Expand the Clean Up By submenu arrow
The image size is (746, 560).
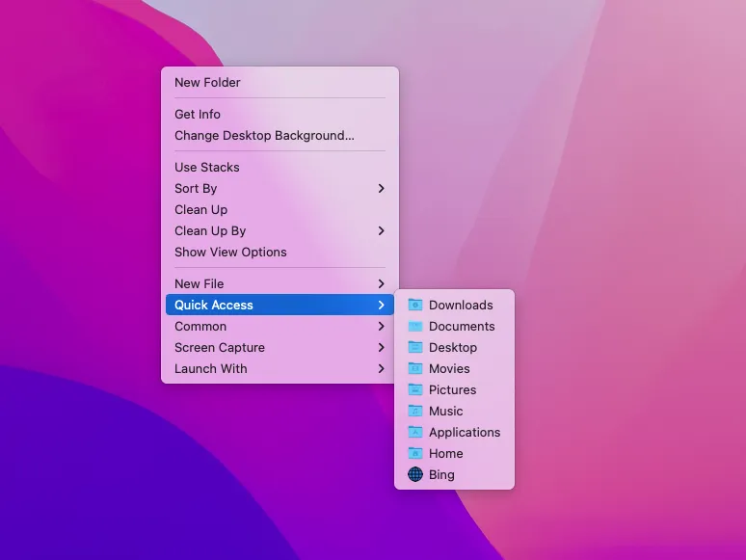pyautogui.click(x=381, y=230)
